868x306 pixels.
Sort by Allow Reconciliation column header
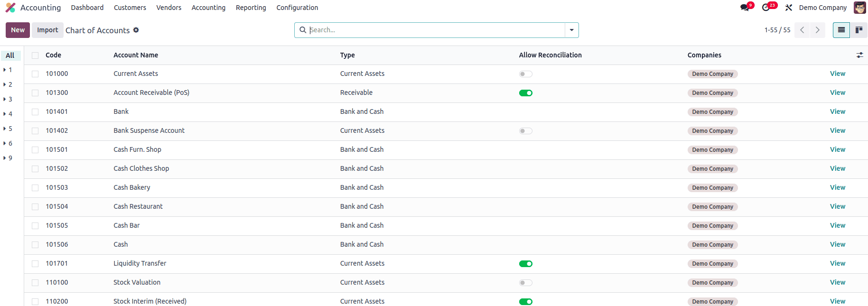(x=551, y=55)
